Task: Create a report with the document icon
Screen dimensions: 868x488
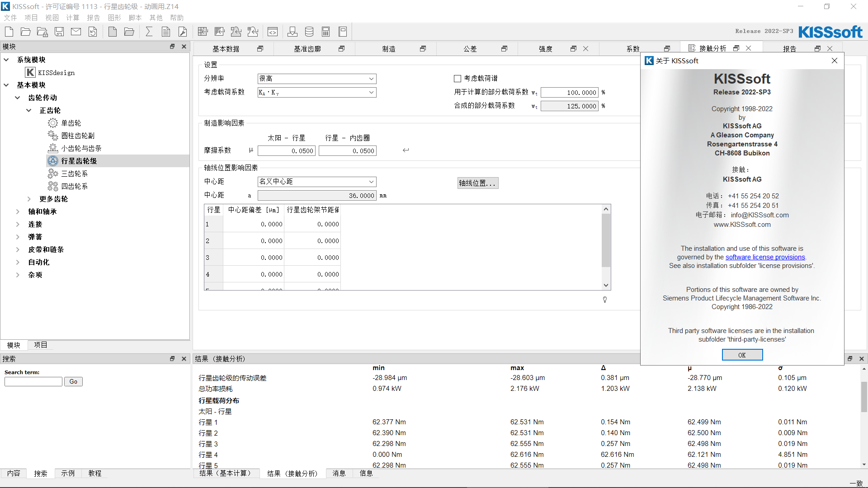Action: click(x=166, y=32)
